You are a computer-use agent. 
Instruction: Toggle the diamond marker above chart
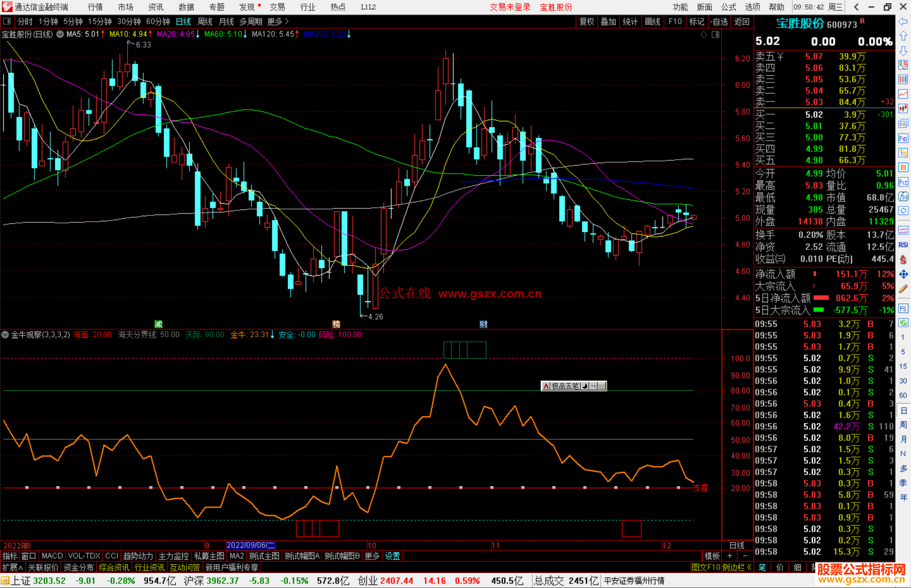(x=703, y=35)
